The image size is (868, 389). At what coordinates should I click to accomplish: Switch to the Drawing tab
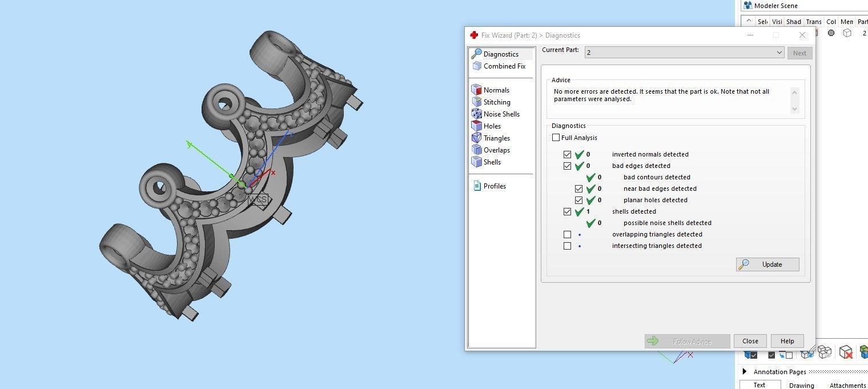(x=801, y=385)
